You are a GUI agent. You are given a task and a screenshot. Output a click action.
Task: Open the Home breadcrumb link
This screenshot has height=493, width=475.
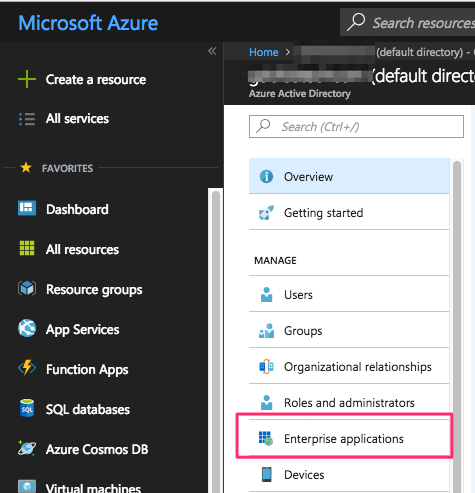(x=264, y=52)
